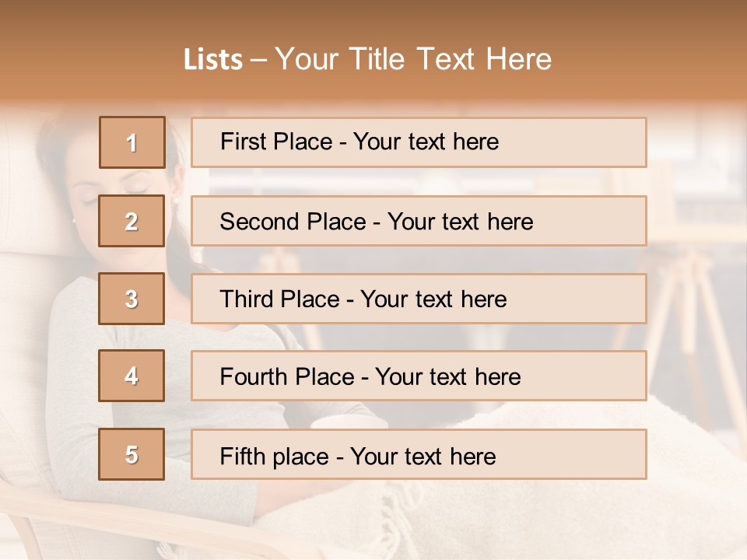Click the First Place text box
Viewport: 747px width, 560px height.
(x=419, y=142)
